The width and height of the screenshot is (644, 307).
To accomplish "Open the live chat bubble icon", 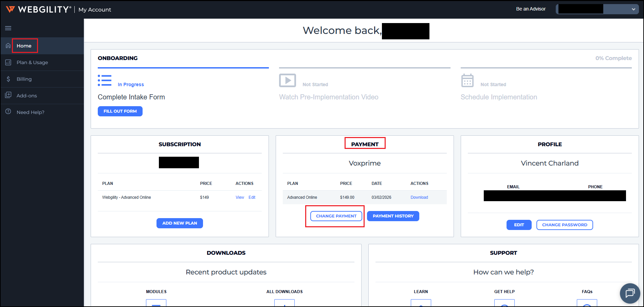I will coord(630,293).
